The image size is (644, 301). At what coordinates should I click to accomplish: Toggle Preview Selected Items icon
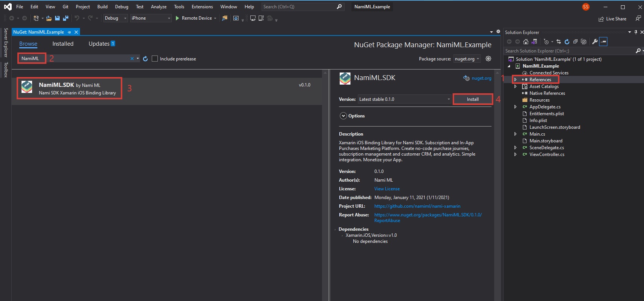pos(603,42)
